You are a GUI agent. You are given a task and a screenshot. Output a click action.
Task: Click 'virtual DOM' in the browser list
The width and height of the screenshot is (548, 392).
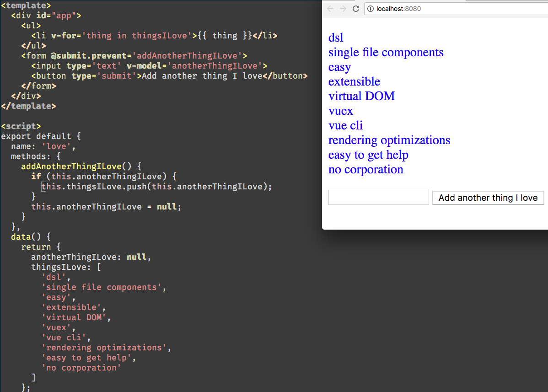(x=361, y=96)
